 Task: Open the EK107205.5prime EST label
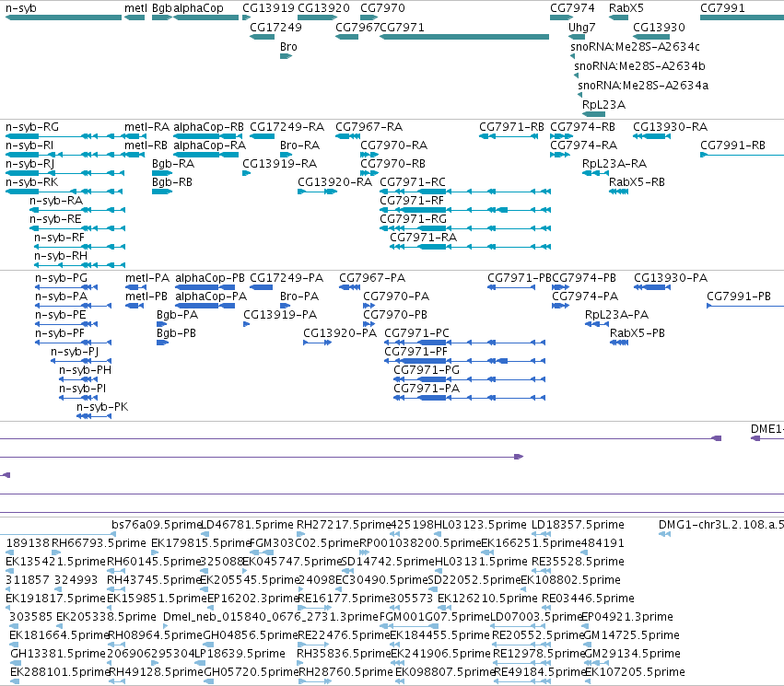635,672
